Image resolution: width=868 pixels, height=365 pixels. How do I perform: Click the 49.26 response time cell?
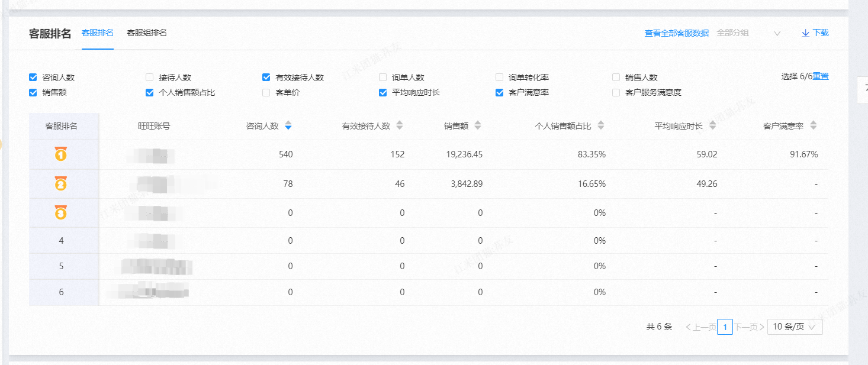click(x=708, y=184)
